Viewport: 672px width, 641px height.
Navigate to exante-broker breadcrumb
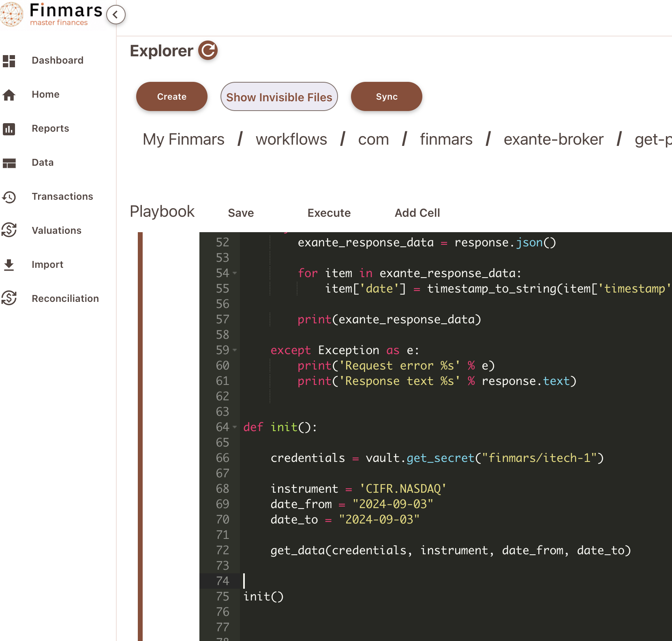coord(554,139)
